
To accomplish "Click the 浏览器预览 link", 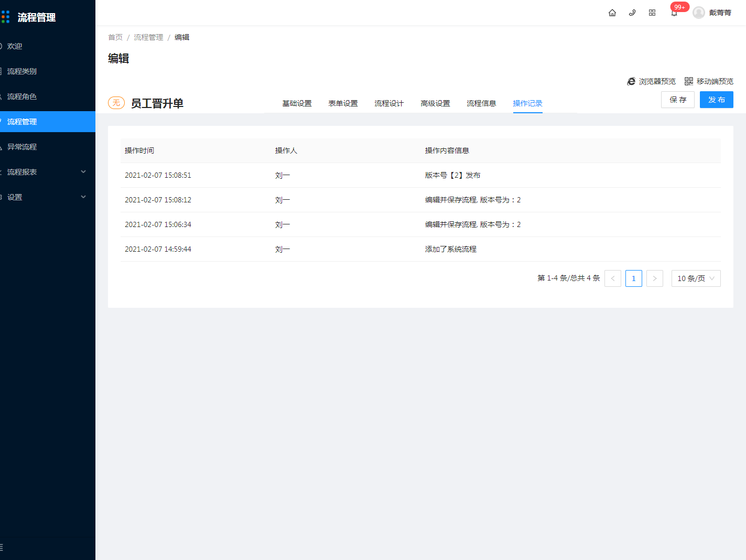I will click(x=657, y=81).
